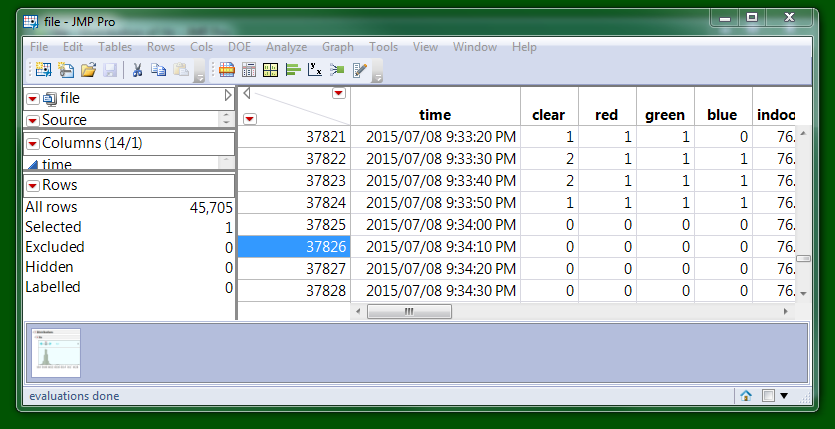Select the blue column header
The height and width of the screenshot is (429, 835).
(723, 106)
